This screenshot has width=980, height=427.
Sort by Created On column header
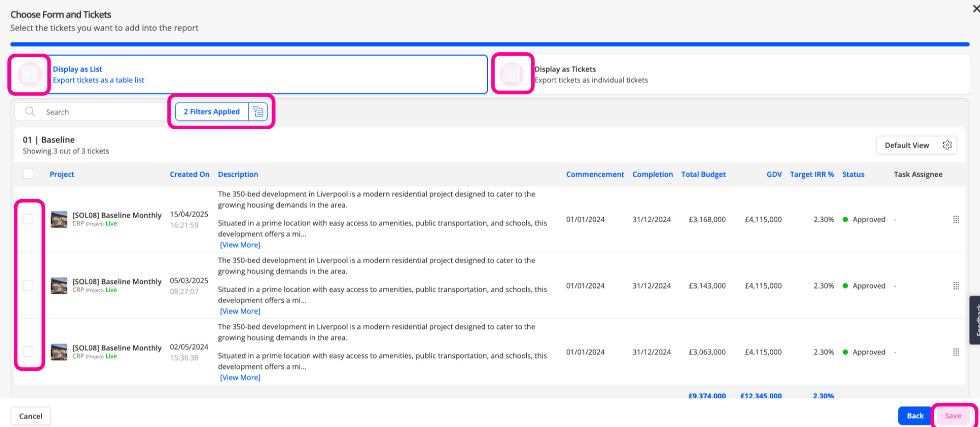point(190,175)
